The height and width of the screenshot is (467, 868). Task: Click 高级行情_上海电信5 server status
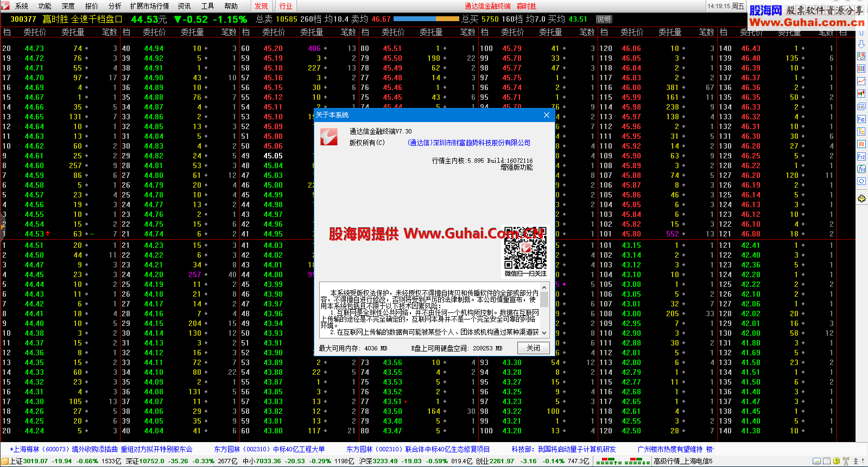(x=682, y=461)
